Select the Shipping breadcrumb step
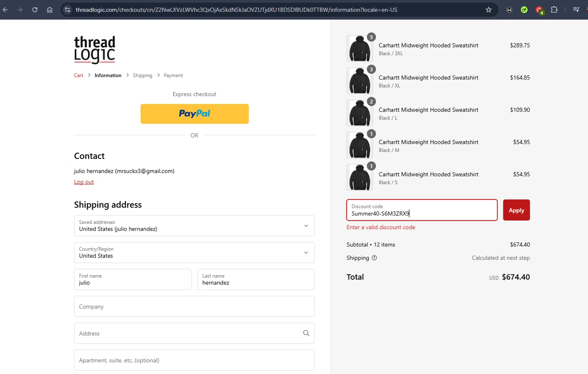Screen dimensions: 588x374 click(142, 75)
